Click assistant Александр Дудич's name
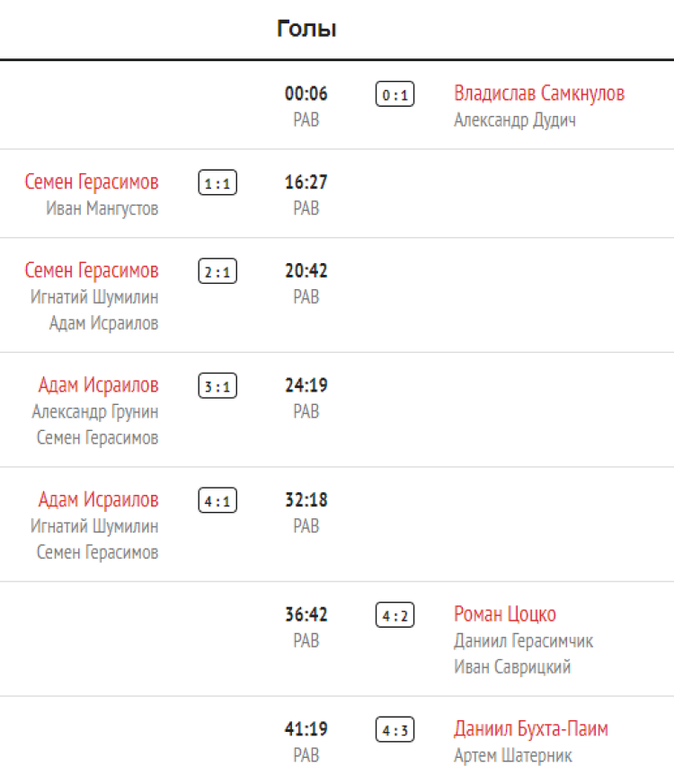 coord(515,120)
